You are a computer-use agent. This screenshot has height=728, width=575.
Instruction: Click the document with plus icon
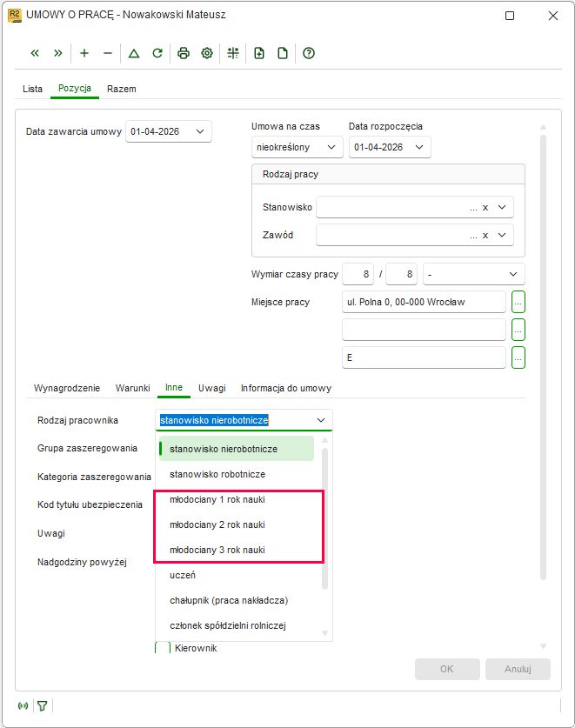pos(259,53)
